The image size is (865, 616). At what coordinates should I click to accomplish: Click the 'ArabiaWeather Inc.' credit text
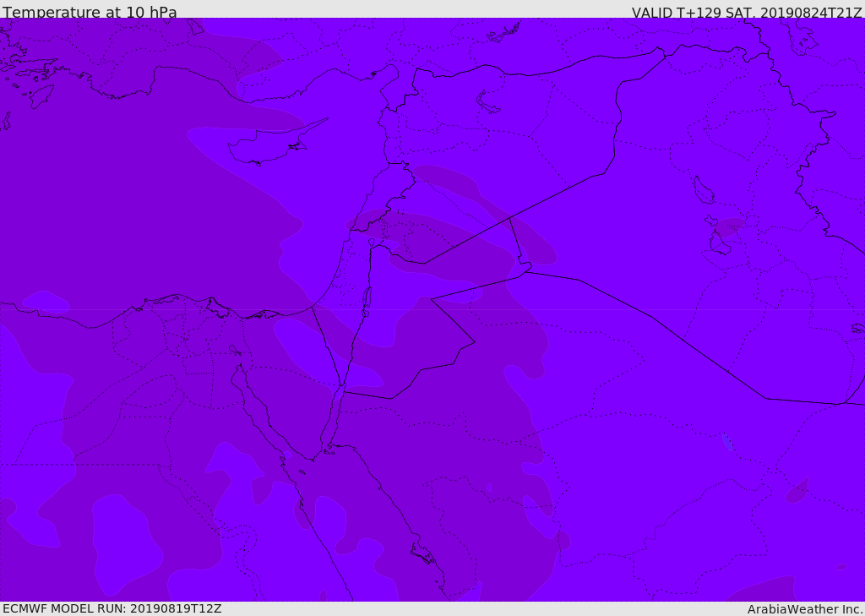click(805, 609)
